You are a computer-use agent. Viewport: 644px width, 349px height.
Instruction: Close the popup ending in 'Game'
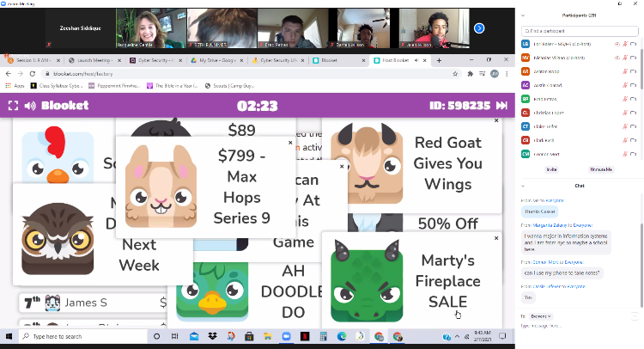point(342,167)
